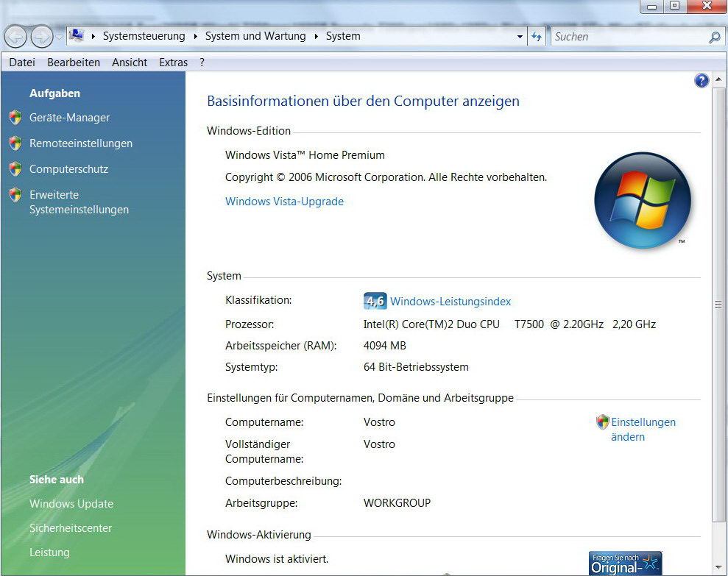Click the Copyright © 2006 Microsoft Corporation line
Image resolution: width=728 pixels, height=576 pixels.
coord(386,177)
